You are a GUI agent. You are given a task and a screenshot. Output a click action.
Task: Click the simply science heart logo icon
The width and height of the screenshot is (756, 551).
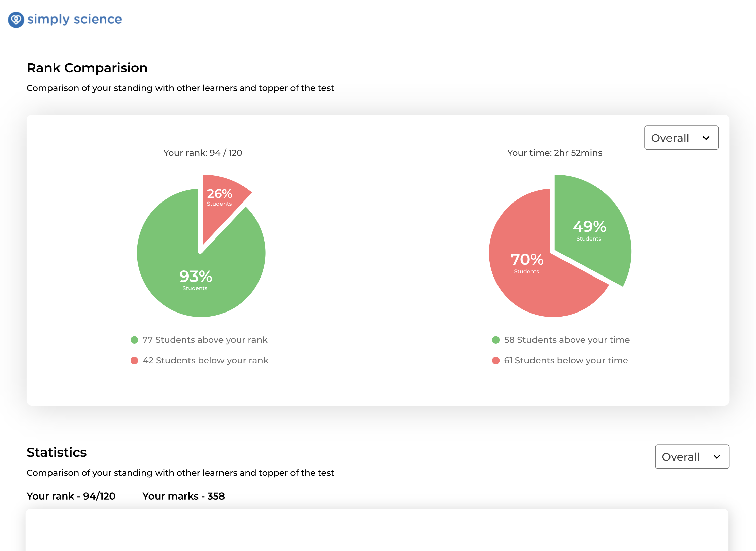tap(16, 20)
